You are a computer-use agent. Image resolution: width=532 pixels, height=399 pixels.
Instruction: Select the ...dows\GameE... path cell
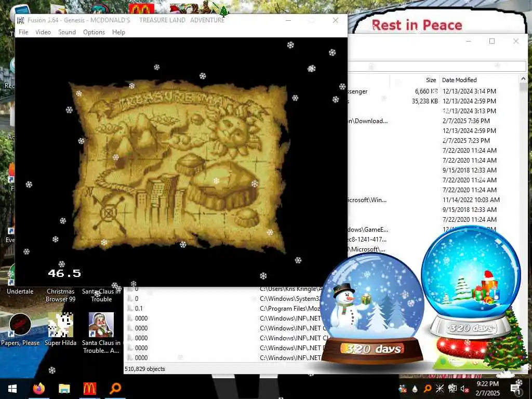pos(368,229)
